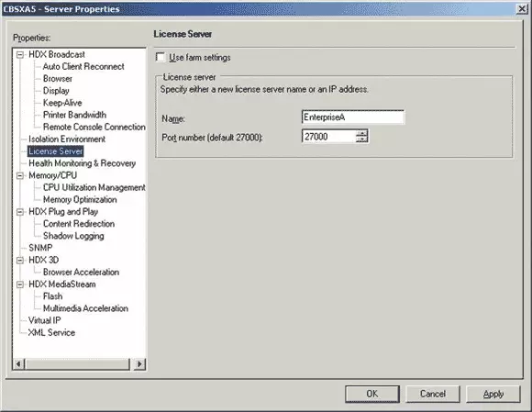Select HDX MediaStream tree item
The image size is (532, 412).
pyautogui.click(x=62, y=284)
